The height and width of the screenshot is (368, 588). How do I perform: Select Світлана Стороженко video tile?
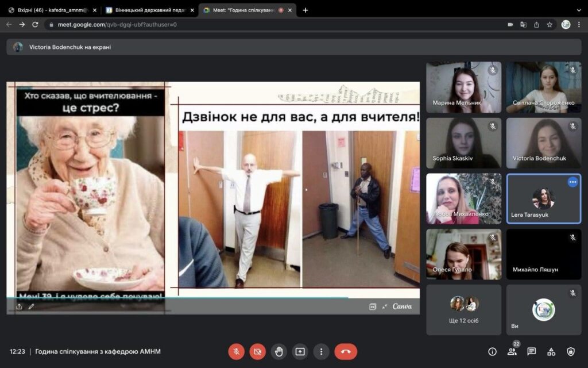click(x=544, y=87)
